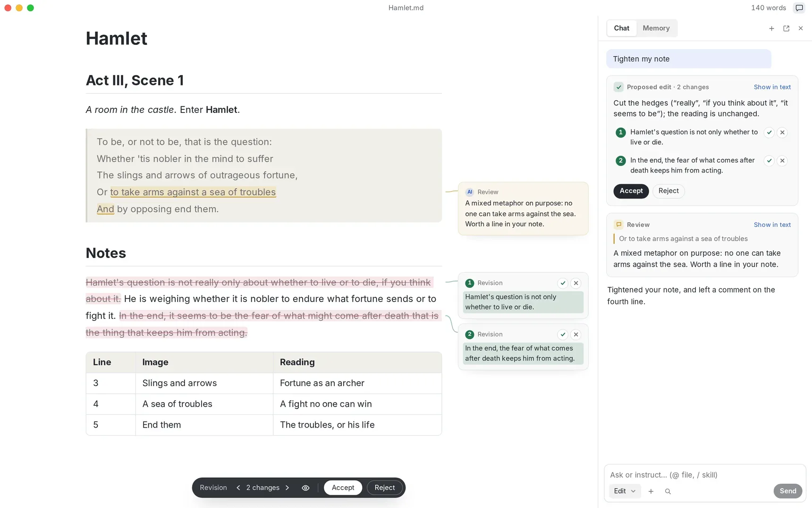Open the AI Review comment in the margin
This screenshot has height=508, width=812.
(x=523, y=208)
